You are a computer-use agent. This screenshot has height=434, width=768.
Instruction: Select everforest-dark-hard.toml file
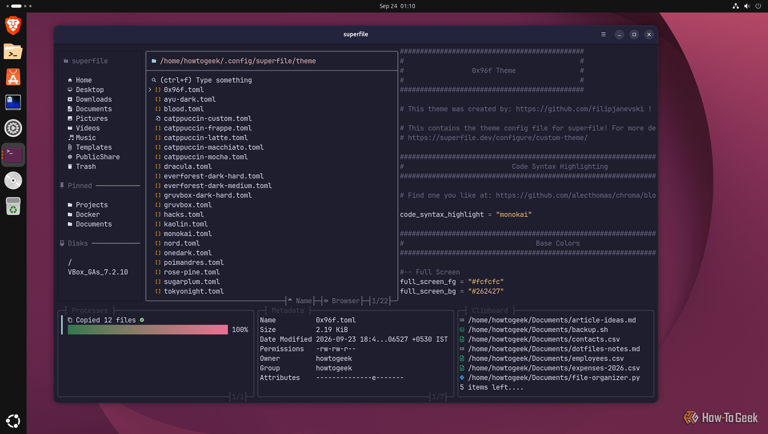(x=214, y=176)
